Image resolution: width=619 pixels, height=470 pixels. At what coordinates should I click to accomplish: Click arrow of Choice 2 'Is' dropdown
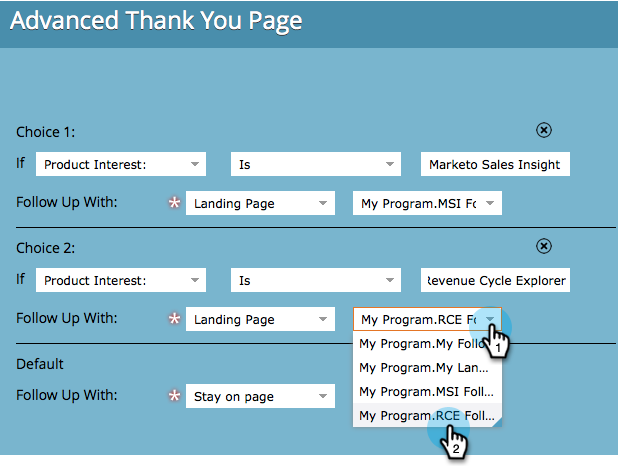point(390,280)
